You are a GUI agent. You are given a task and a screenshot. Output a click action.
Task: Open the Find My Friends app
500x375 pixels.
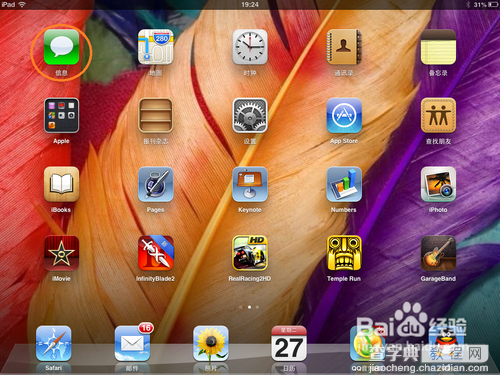coord(438,116)
